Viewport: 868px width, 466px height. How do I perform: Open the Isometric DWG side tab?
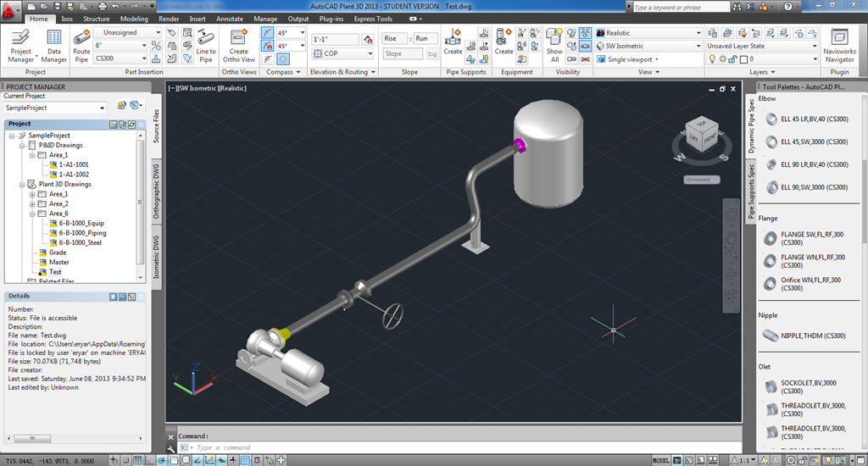[156, 257]
